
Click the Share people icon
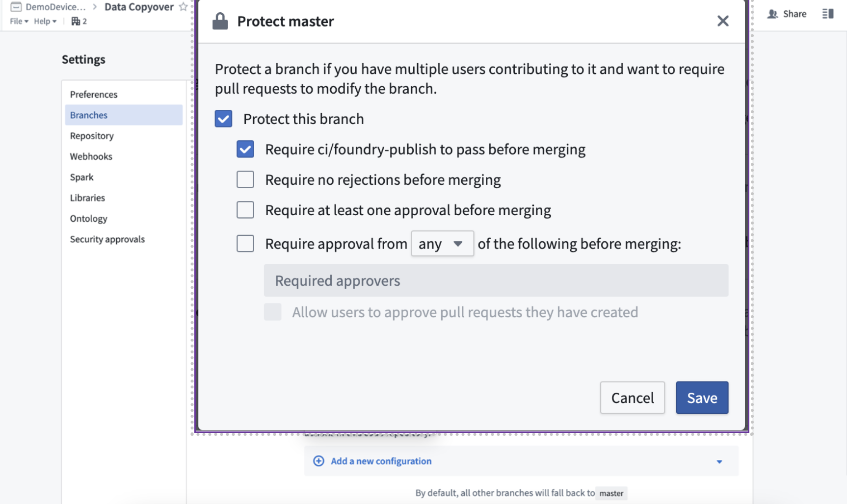pyautogui.click(x=772, y=14)
